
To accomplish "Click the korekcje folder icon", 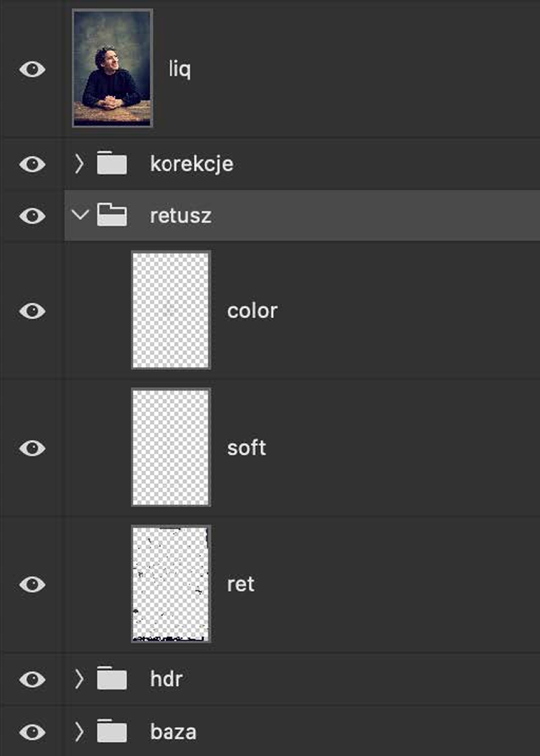I will click(x=111, y=163).
